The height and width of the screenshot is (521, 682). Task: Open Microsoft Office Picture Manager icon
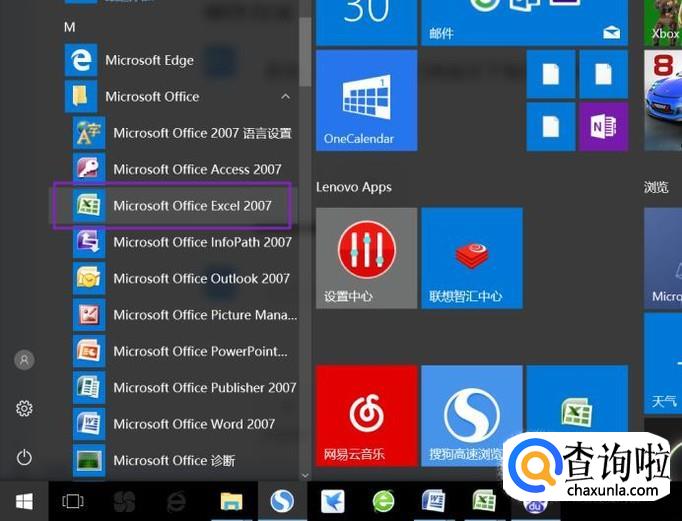coord(89,314)
